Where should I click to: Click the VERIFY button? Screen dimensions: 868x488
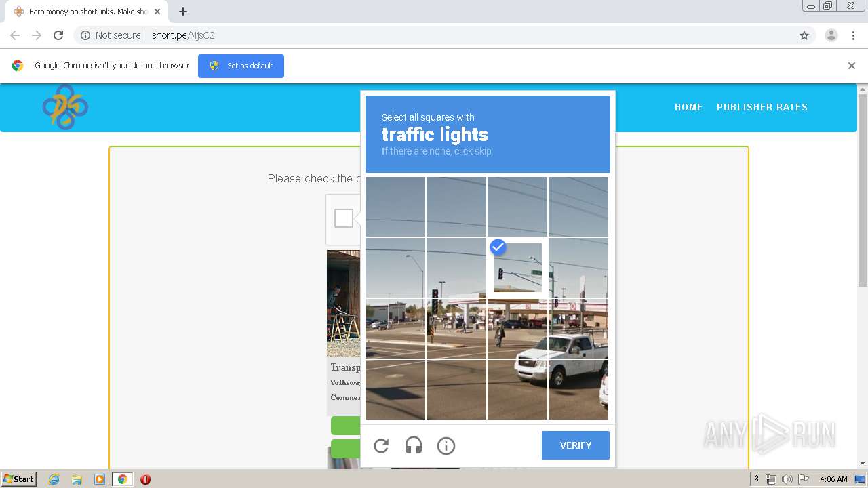(576, 445)
